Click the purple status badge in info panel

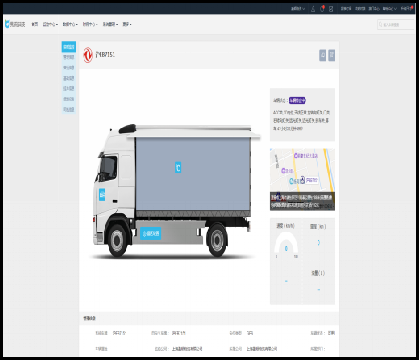[297, 100]
